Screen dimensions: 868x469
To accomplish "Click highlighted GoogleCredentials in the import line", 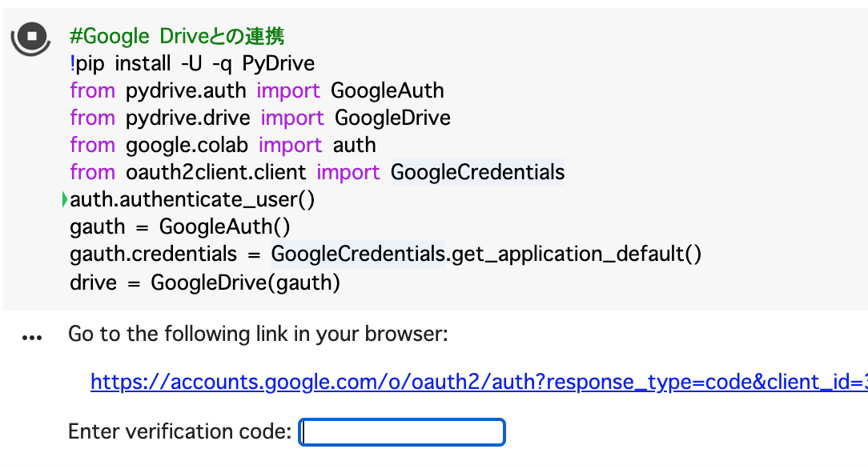I will tap(477, 172).
